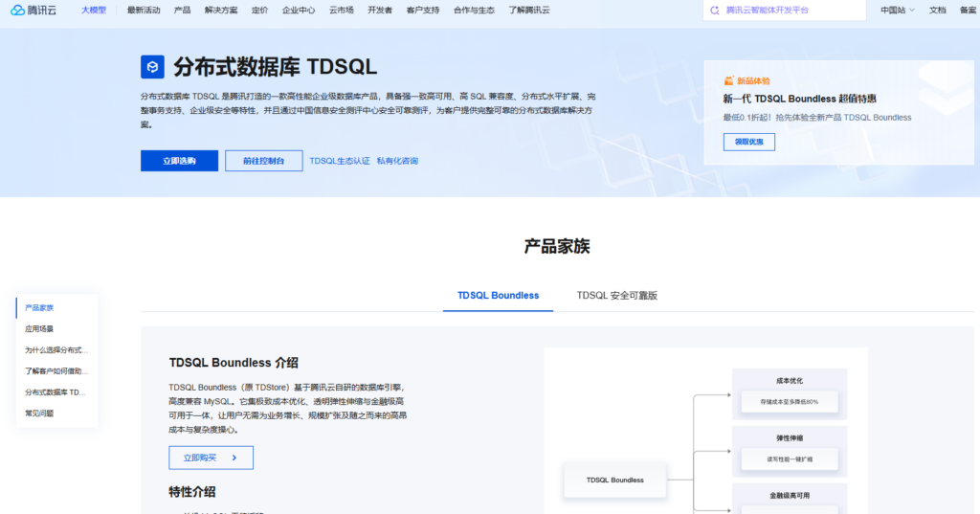Image resolution: width=980 pixels, height=514 pixels.
Task: Open the 最新活动 menu item
Action: (x=144, y=10)
